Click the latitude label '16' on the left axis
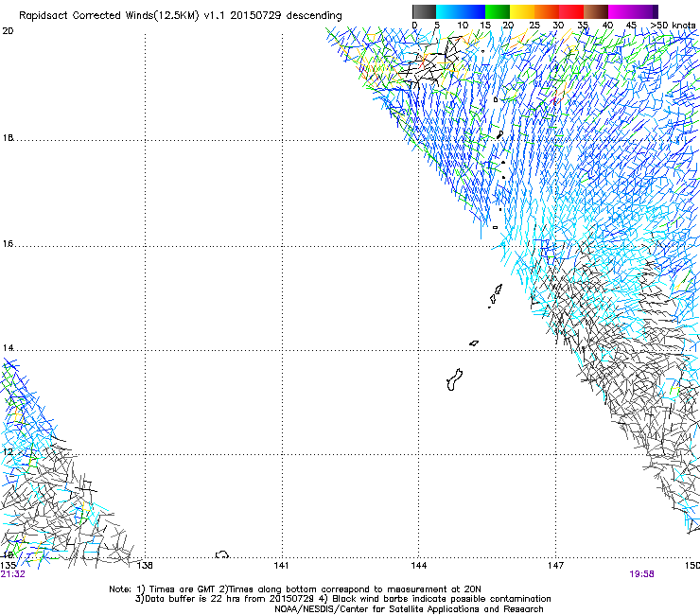 8,243
